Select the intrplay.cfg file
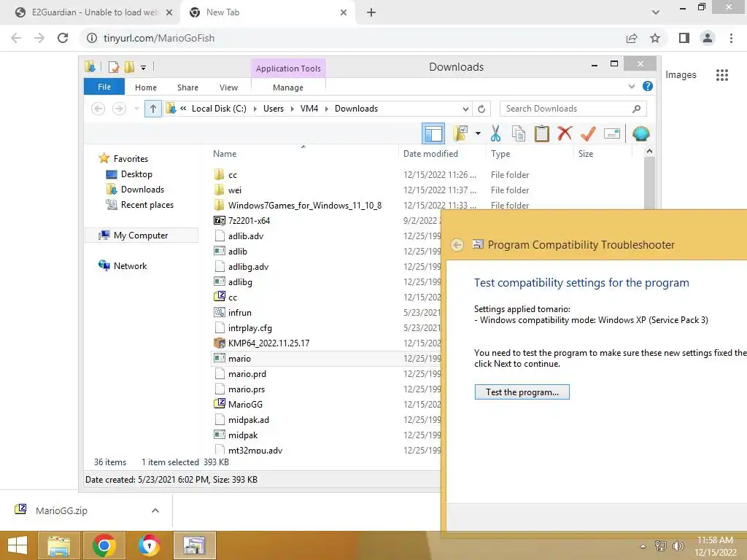 [x=249, y=327]
